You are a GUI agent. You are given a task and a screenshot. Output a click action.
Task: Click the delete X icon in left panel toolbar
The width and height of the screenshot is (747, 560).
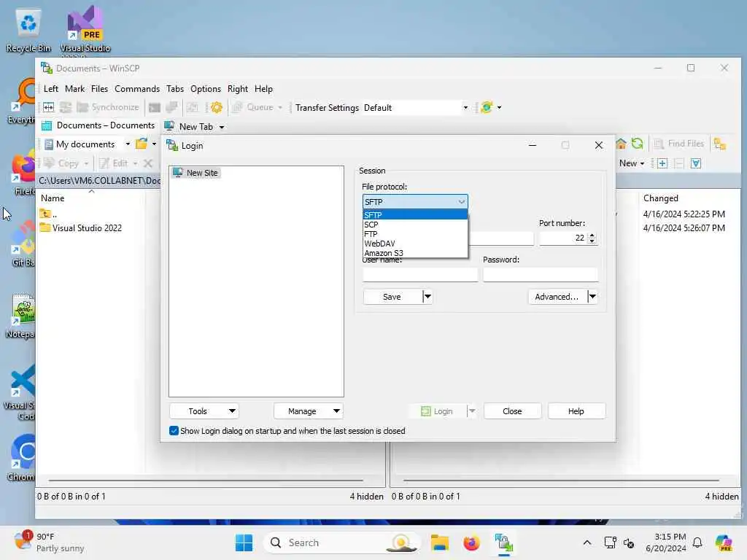click(x=148, y=163)
